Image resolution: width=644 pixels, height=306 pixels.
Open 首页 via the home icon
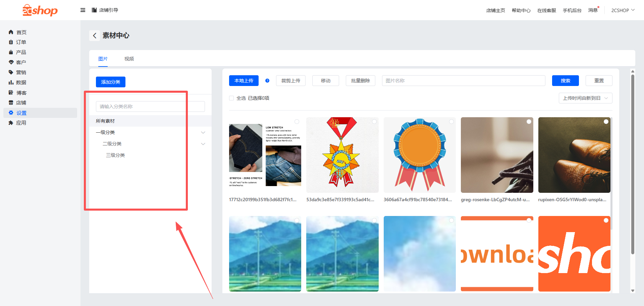pyautogui.click(x=11, y=32)
